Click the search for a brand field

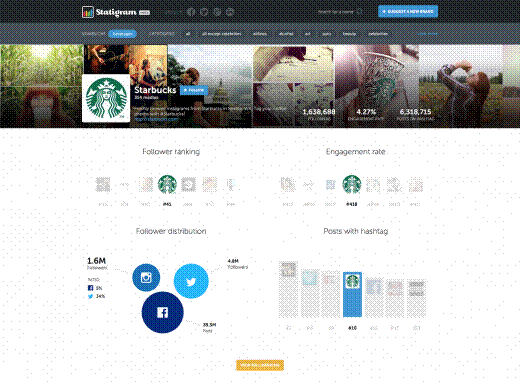[x=336, y=12]
